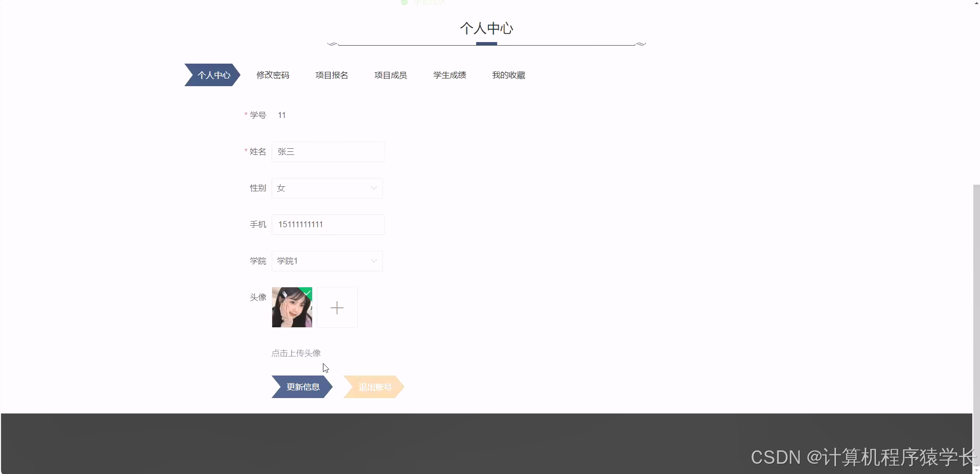Viewport: 980px width, 474px height.
Task: Click the 学号 value 11
Action: point(281,115)
